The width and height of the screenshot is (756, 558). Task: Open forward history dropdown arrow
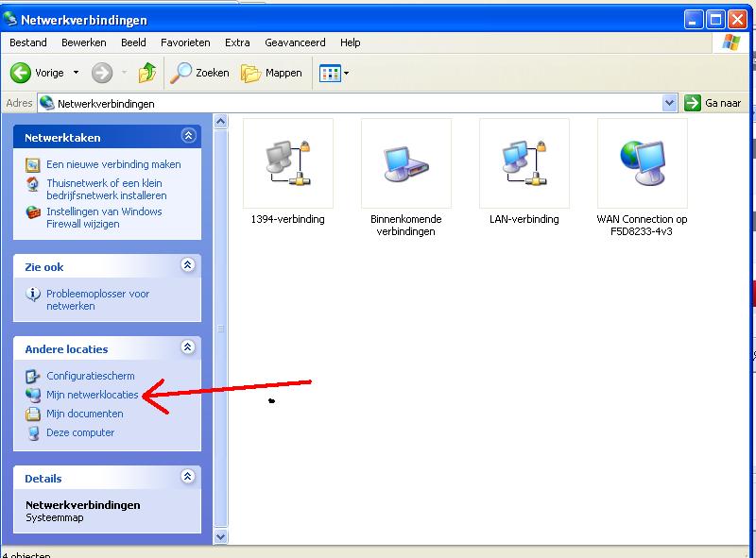(125, 73)
